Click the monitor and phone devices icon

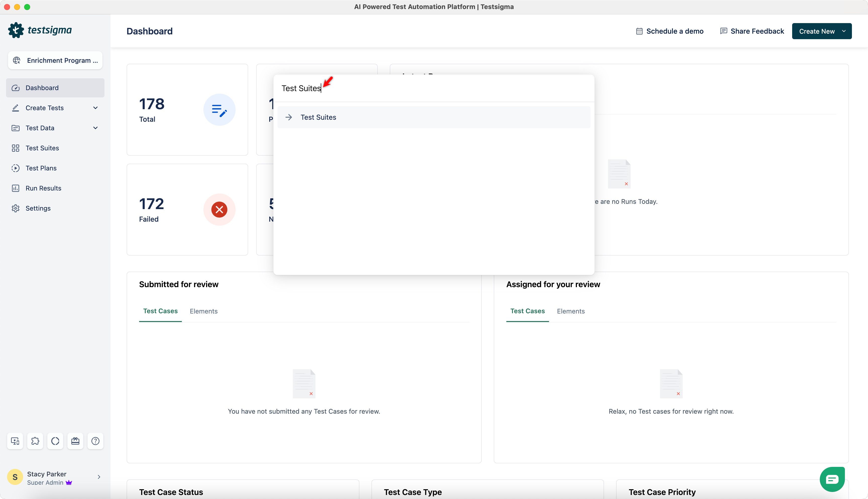[x=15, y=441]
